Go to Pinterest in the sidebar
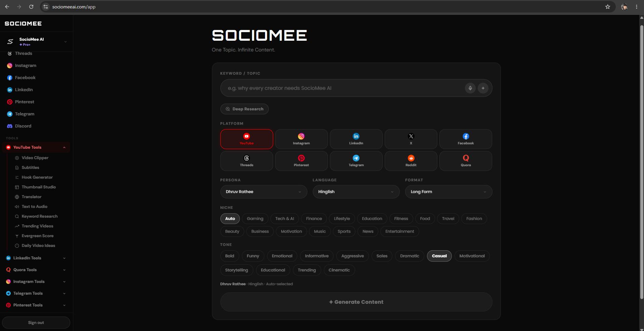Screen dimensions: 644x331 click(25, 102)
